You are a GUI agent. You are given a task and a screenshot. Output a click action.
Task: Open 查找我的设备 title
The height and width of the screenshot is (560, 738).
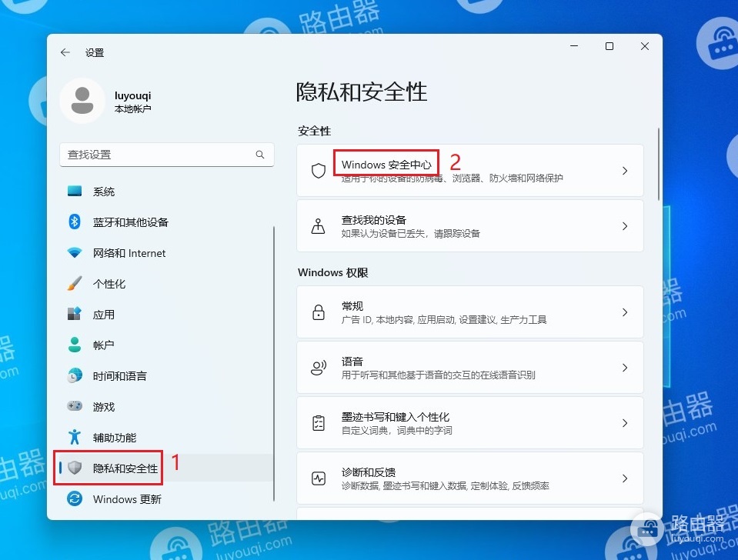[374, 220]
